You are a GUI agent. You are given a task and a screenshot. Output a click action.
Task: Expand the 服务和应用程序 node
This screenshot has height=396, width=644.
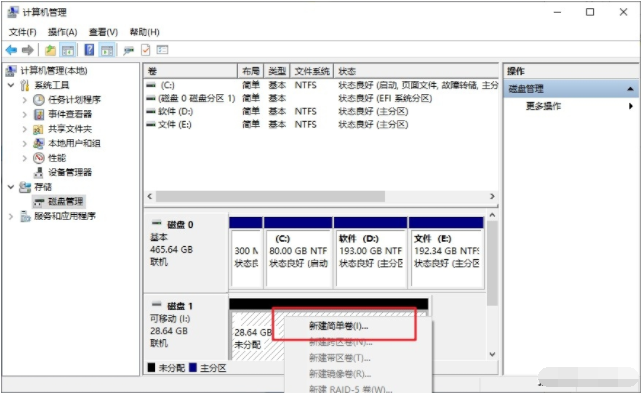(11, 216)
